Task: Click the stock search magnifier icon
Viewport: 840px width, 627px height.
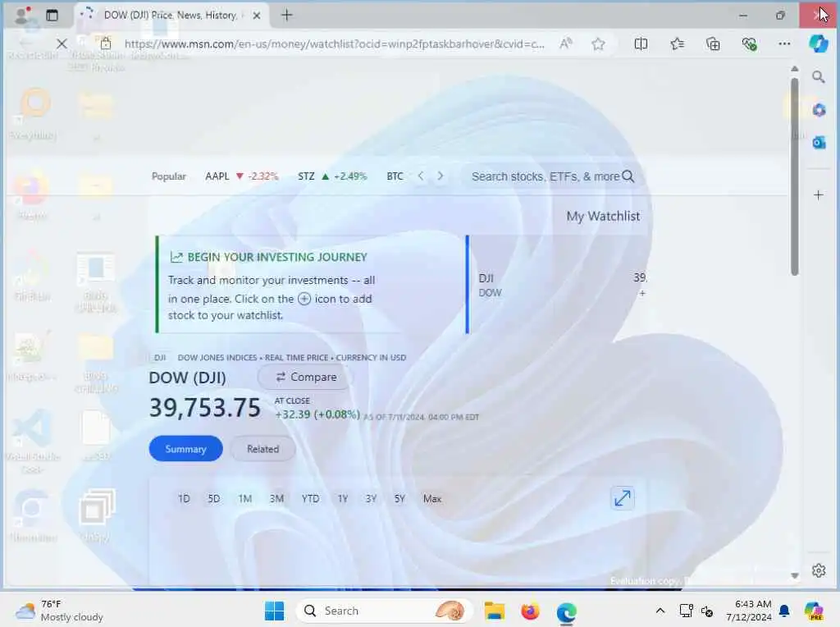Action: tap(628, 176)
